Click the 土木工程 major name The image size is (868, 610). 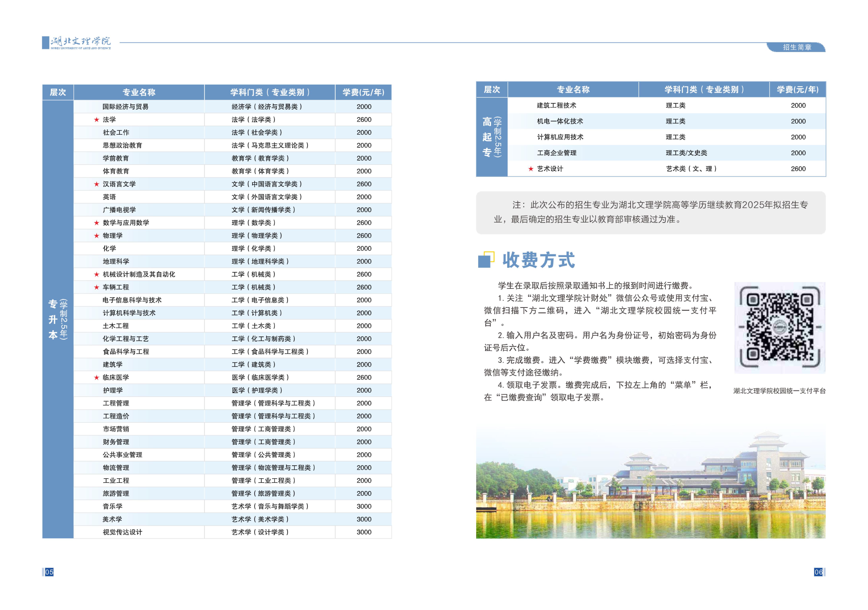click(x=116, y=326)
